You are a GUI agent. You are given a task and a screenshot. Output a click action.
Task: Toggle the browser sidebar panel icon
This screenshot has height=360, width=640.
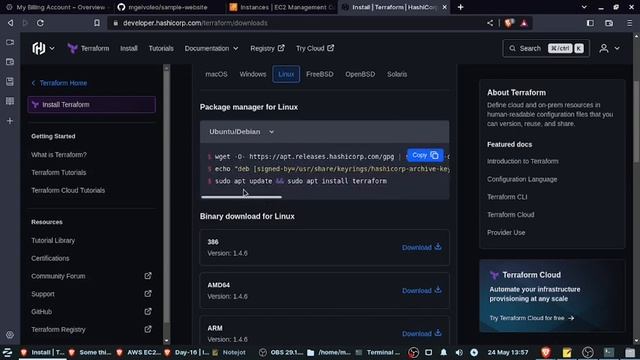coord(590,23)
